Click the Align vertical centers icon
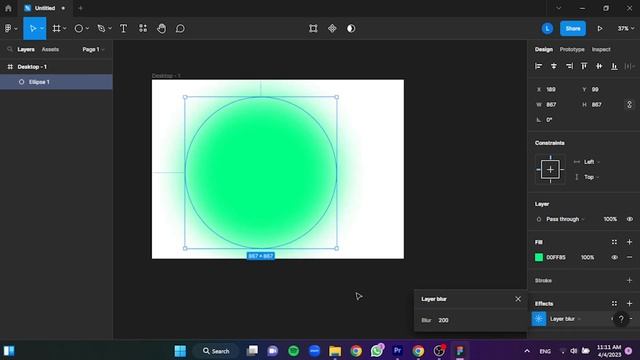This screenshot has height=360, width=640. (x=599, y=66)
